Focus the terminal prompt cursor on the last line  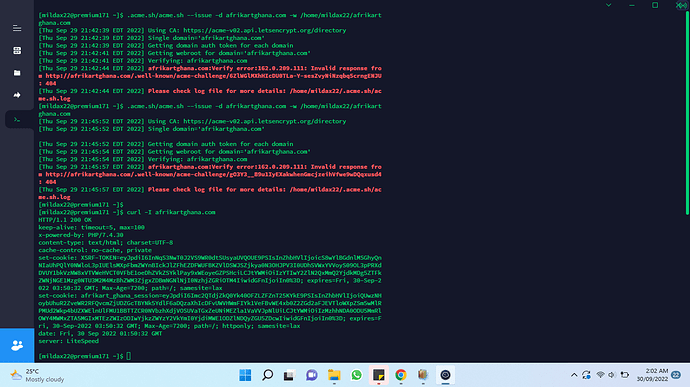128,356
